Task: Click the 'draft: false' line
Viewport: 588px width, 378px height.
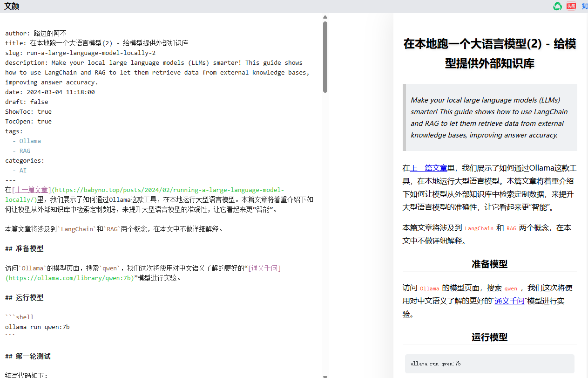Action: pyautogui.click(x=27, y=102)
